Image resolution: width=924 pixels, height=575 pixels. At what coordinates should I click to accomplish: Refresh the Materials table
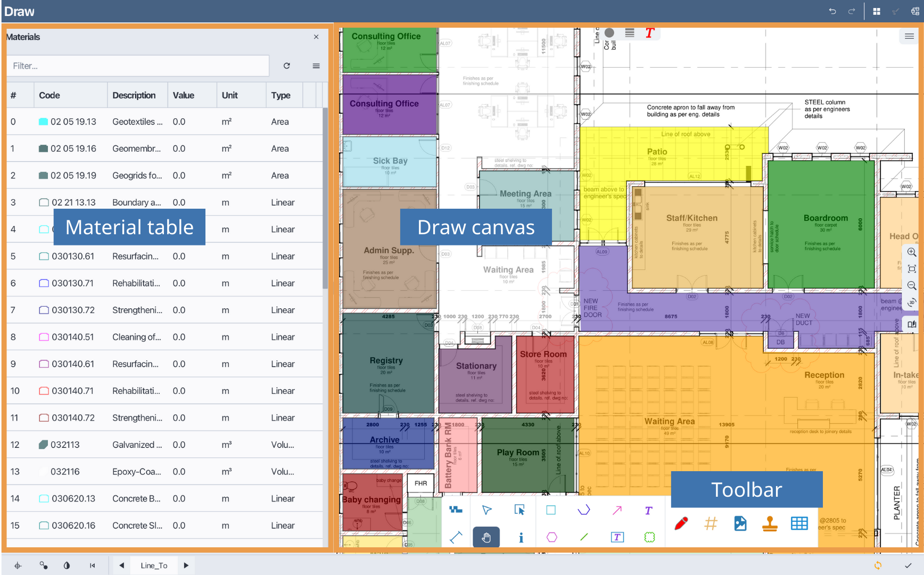(287, 66)
